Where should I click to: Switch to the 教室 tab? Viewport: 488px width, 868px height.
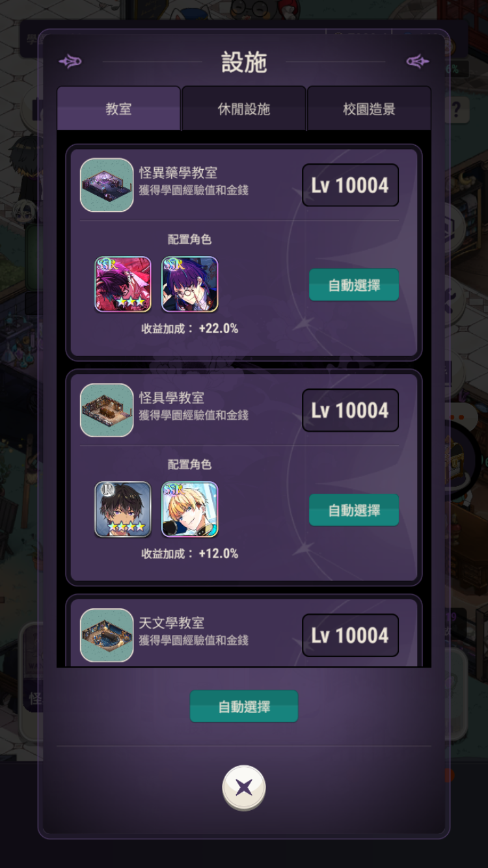pos(118,109)
